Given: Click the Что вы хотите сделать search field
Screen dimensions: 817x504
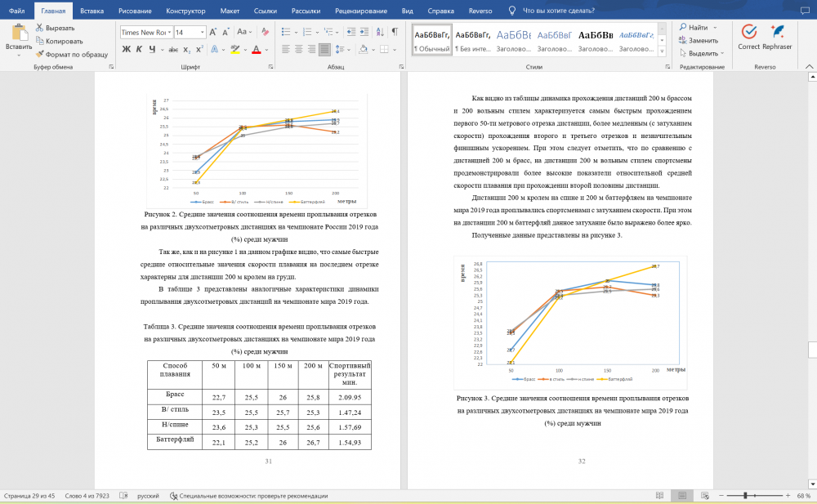Looking at the screenshot, I should point(558,11).
